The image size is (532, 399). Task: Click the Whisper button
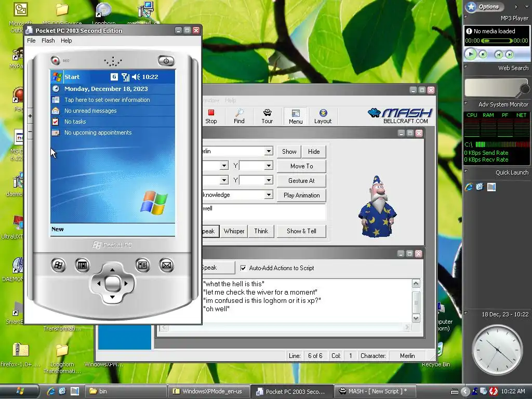[x=234, y=231]
